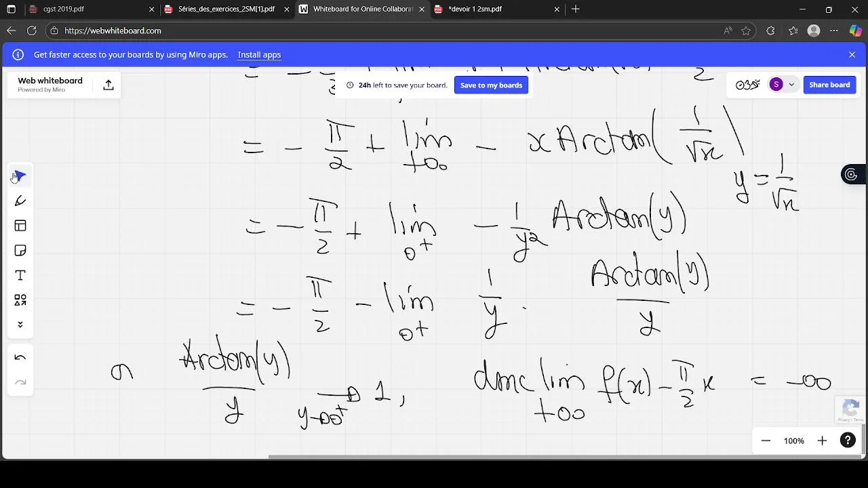Zoom out with the minus button
Image resolution: width=868 pixels, height=488 pixels.
point(766,441)
